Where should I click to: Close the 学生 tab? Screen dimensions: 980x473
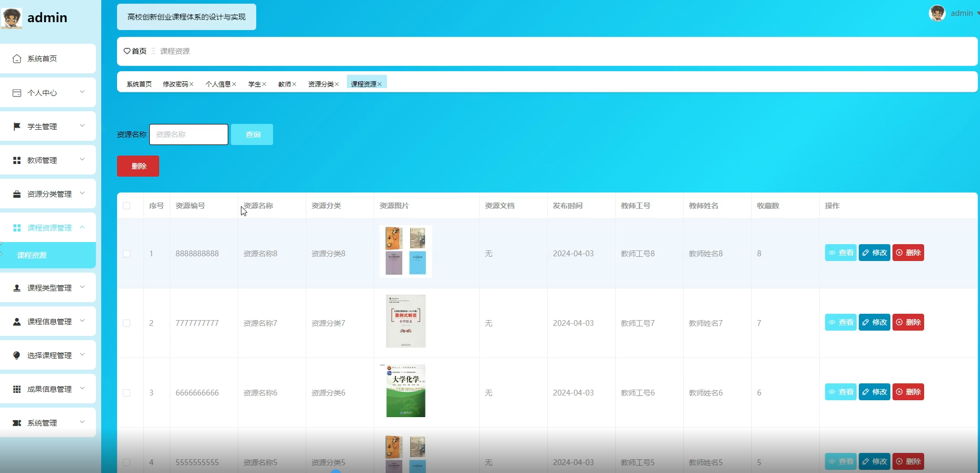(x=264, y=84)
